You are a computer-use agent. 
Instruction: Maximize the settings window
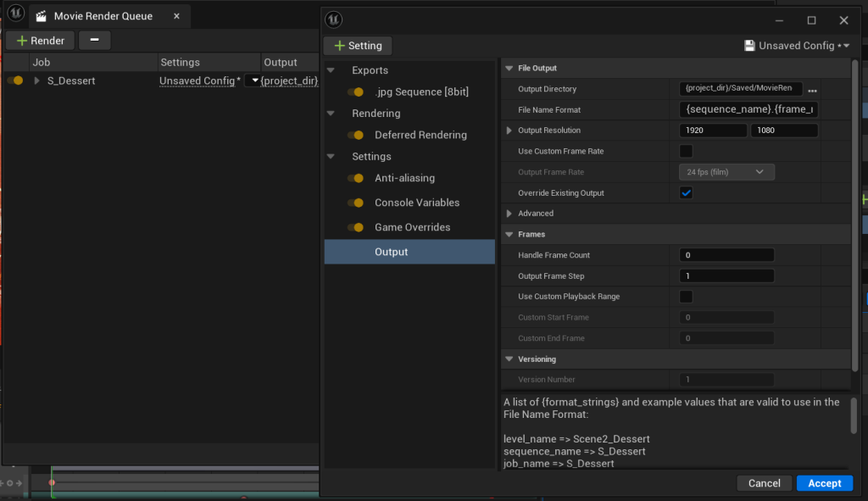pyautogui.click(x=811, y=20)
